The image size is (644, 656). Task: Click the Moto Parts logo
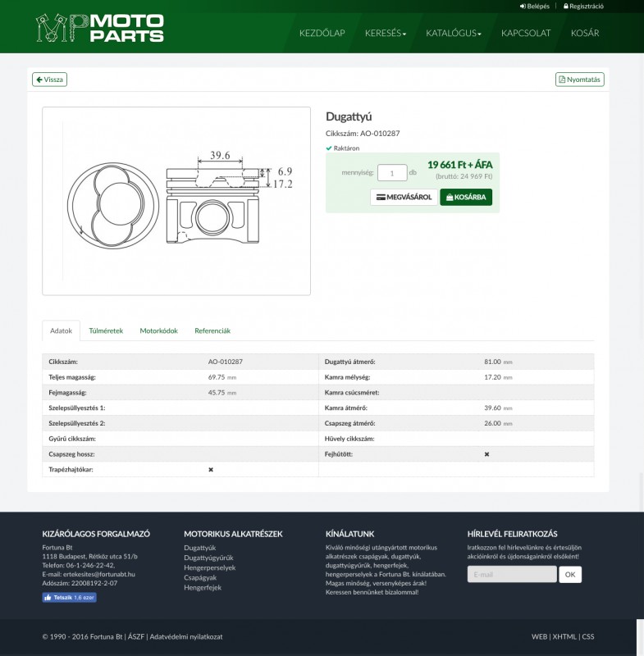99,29
